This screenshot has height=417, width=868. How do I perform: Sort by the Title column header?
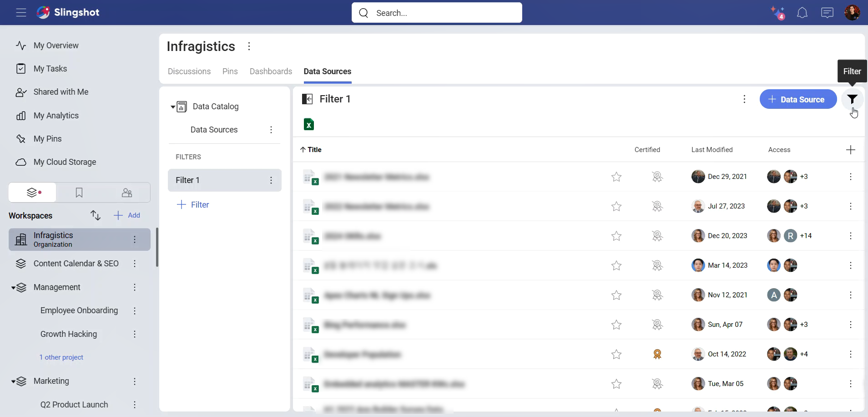(x=311, y=150)
